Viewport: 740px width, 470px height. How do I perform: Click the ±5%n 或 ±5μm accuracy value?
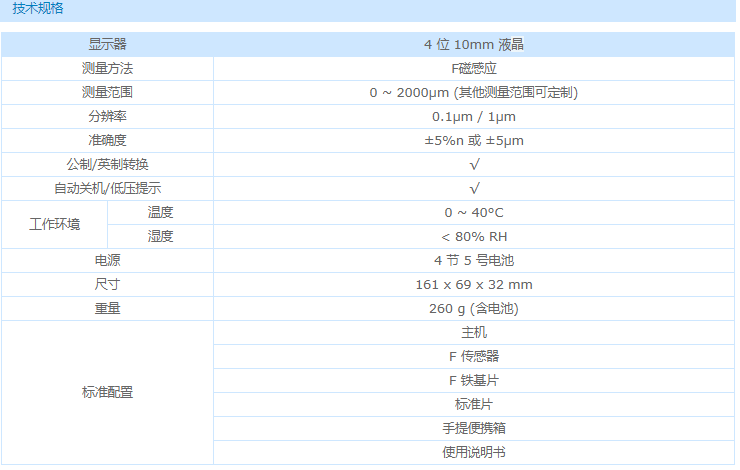click(x=474, y=140)
